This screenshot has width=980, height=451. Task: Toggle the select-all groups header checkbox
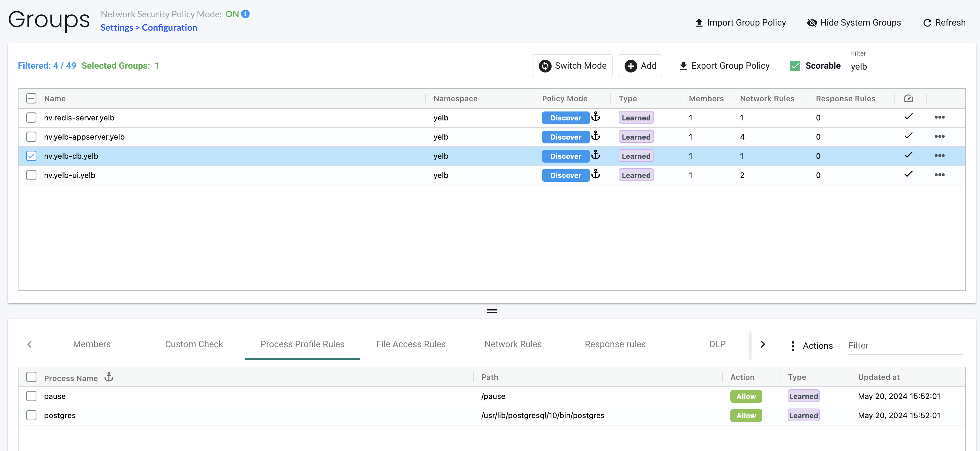pos(31,99)
